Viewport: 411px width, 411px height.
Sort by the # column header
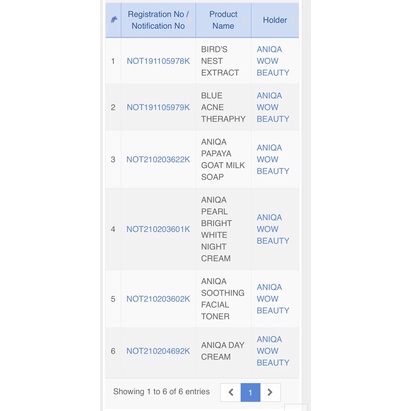[x=114, y=20]
